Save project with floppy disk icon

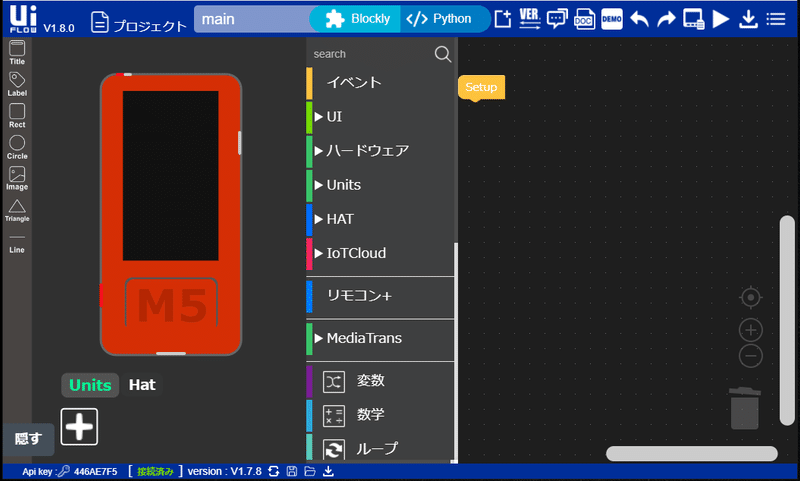tap(292, 471)
